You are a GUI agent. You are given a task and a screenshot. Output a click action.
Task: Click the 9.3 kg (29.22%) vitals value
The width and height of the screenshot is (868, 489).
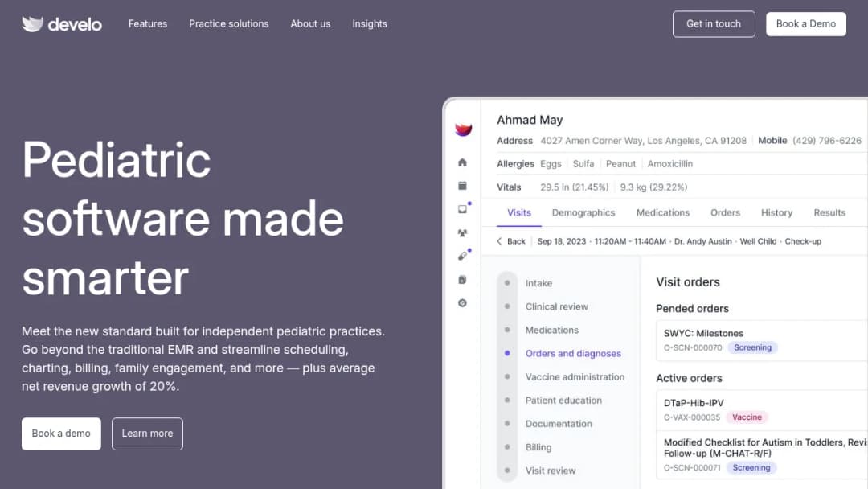coord(653,187)
